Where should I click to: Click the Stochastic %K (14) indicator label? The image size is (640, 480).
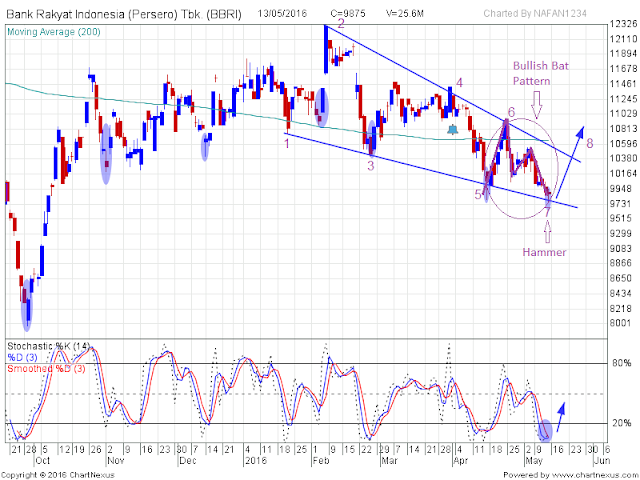[x=48, y=347]
